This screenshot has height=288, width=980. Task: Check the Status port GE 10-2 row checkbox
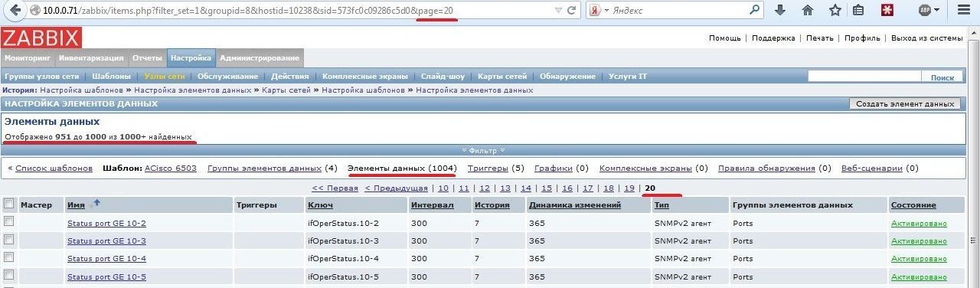point(9,222)
